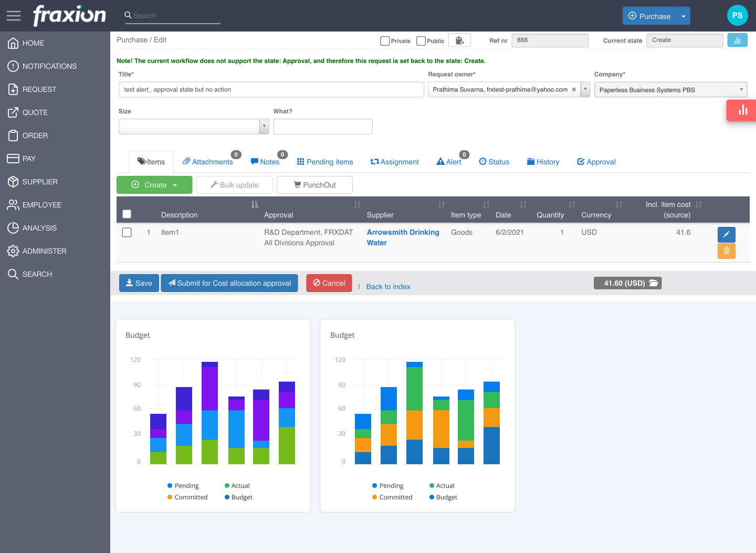Toggle Pending series in left Budget chart legend
Image resolution: width=756 pixels, height=553 pixels.
183,486
